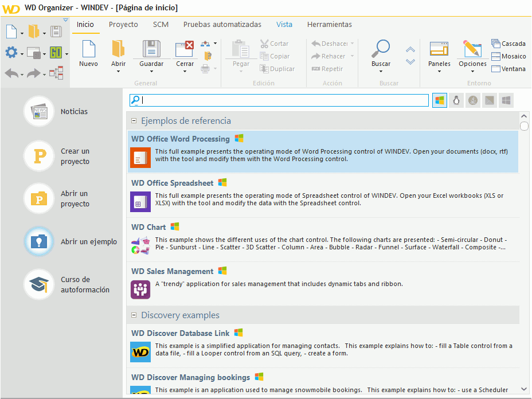Open the SCM ribbon tab
The width and height of the screenshot is (532, 399).
161,25
